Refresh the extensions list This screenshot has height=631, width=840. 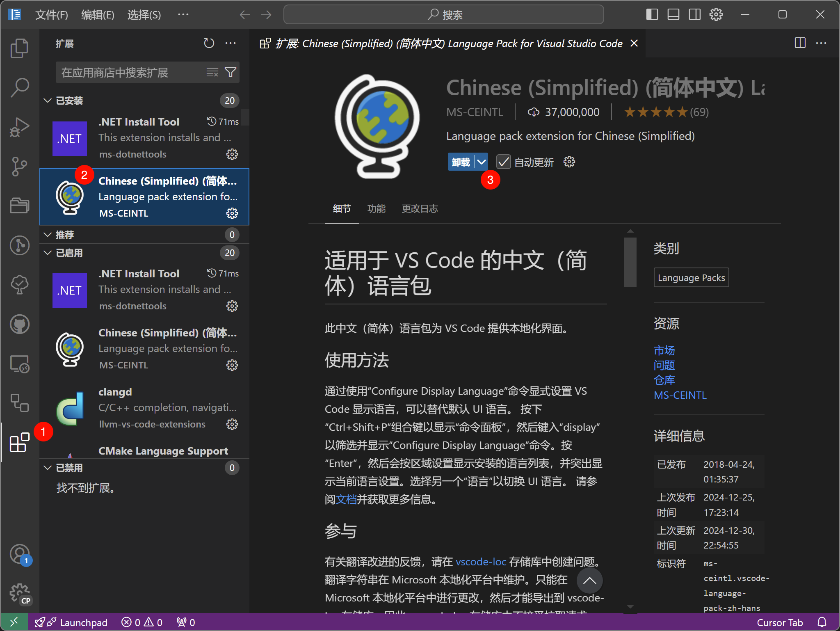pyautogui.click(x=209, y=43)
